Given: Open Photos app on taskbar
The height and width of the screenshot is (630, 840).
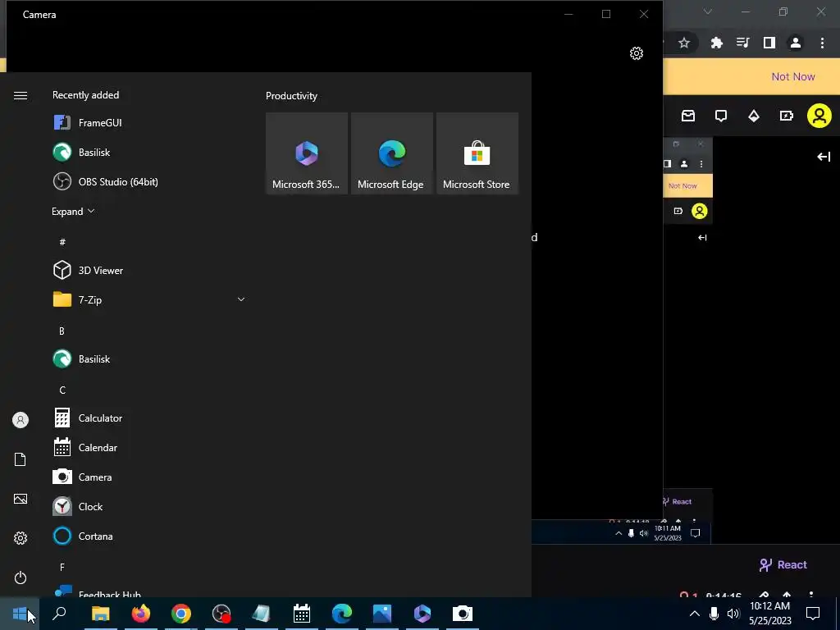Looking at the screenshot, I should 382,614.
